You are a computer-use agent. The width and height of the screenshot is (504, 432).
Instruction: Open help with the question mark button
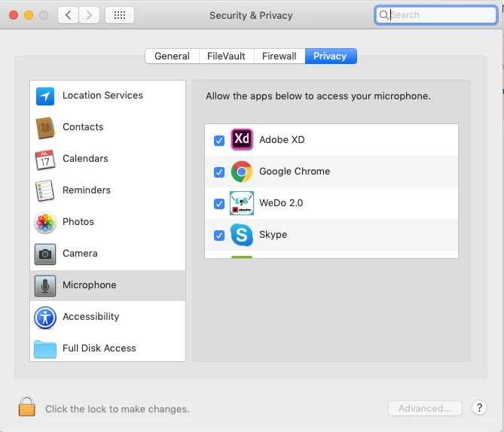tap(479, 408)
